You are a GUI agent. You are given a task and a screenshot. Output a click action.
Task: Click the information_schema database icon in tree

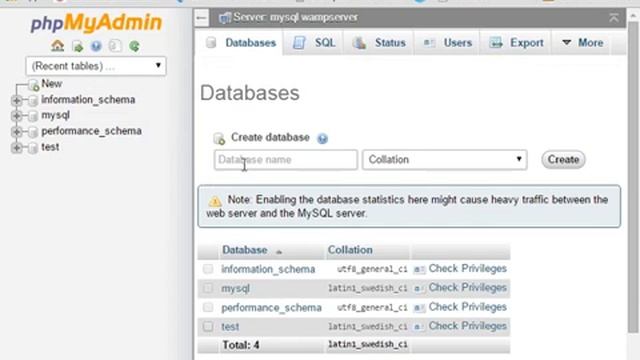point(33,100)
